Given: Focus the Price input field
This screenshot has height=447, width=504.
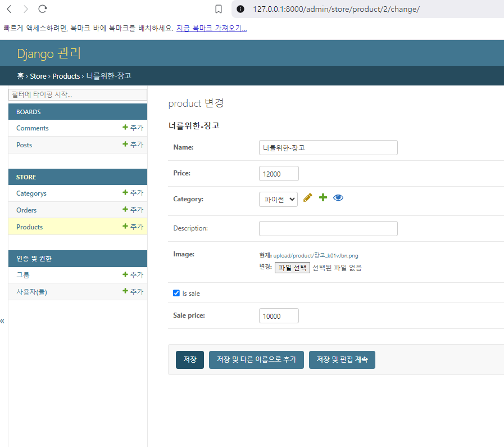Looking at the screenshot, I should (x=279, y=174).
